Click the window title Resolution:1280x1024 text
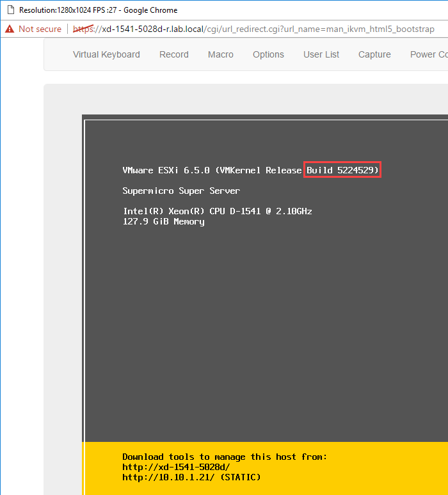Viewport: 448px width, 495px height. (99, 10)
